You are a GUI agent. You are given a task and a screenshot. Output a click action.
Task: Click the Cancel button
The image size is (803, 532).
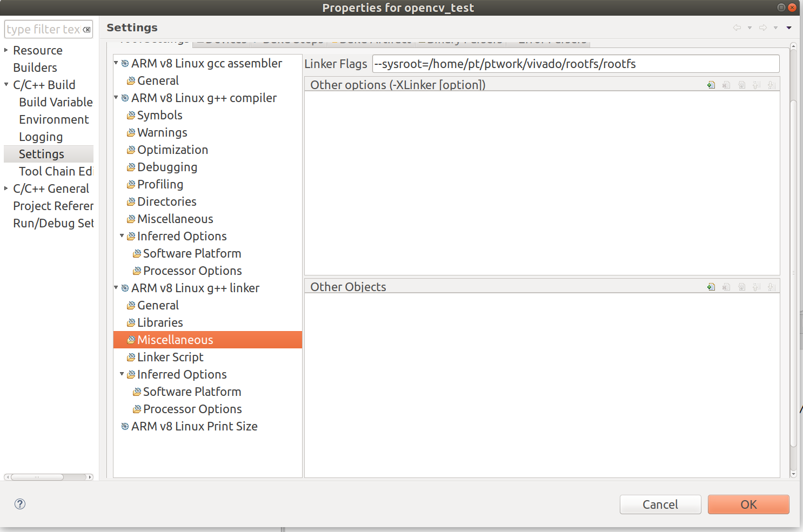pyautogui.click(x=660, y=504)
